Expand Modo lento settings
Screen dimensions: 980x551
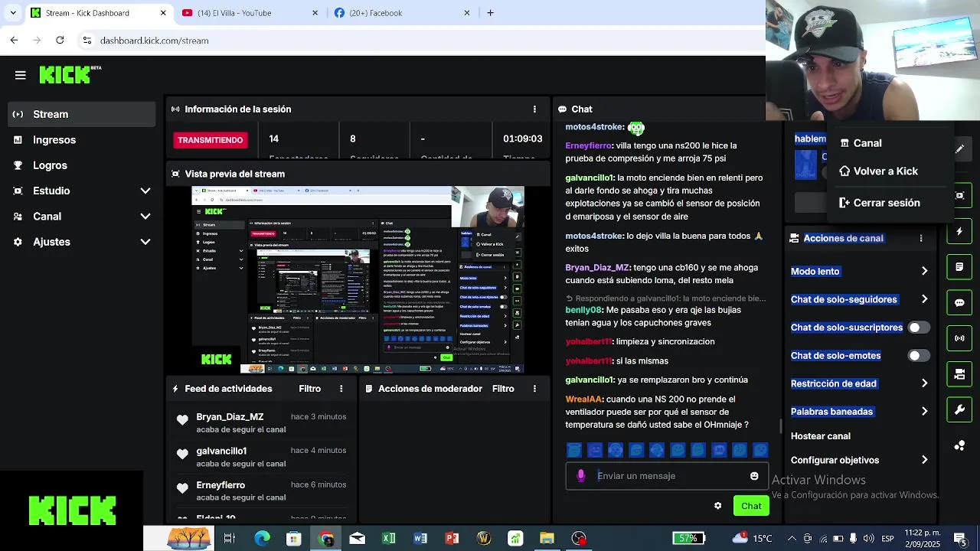click(924, 271)
